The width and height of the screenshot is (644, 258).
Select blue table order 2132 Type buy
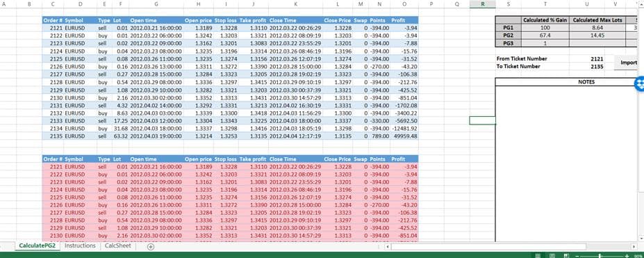pos(104,113)
